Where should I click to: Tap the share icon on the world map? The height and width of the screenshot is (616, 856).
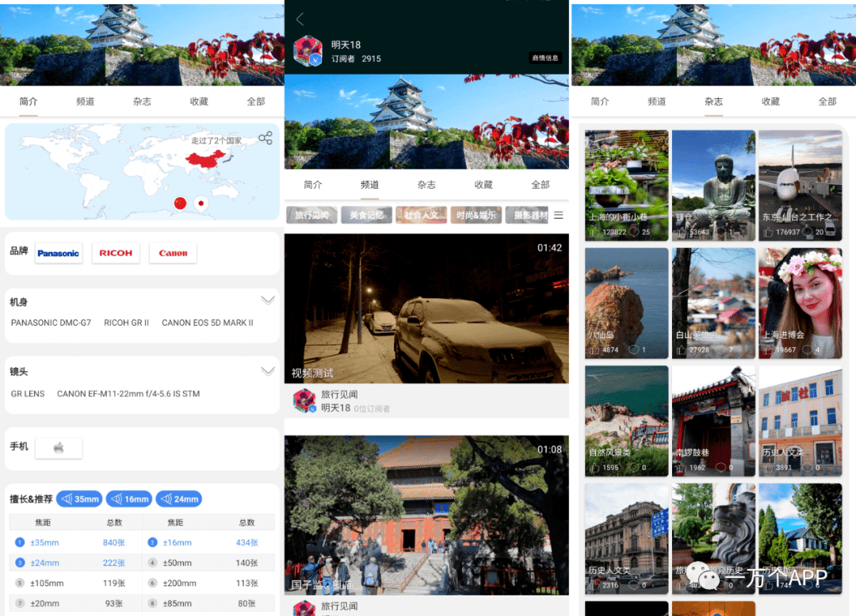(266, 138)
